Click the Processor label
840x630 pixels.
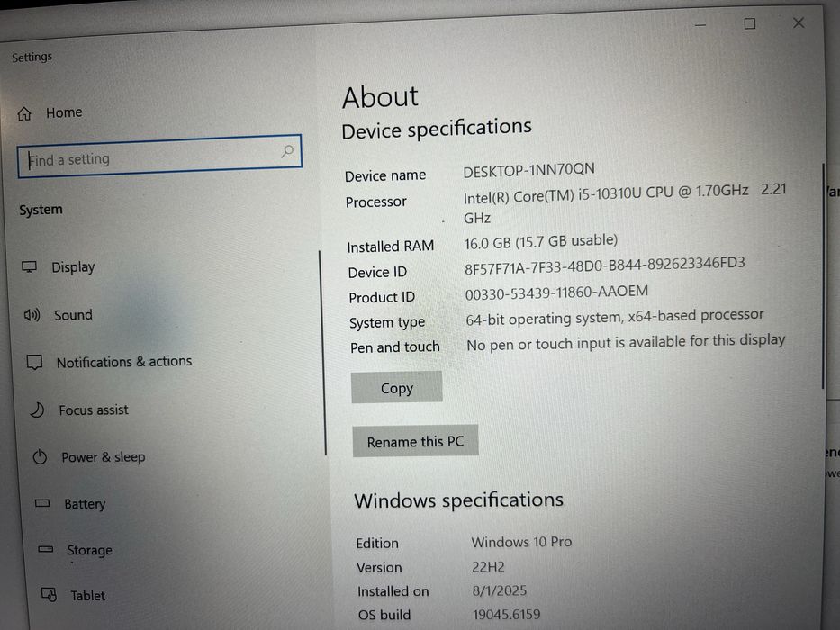pyautogui.click(x=376, y=202)
